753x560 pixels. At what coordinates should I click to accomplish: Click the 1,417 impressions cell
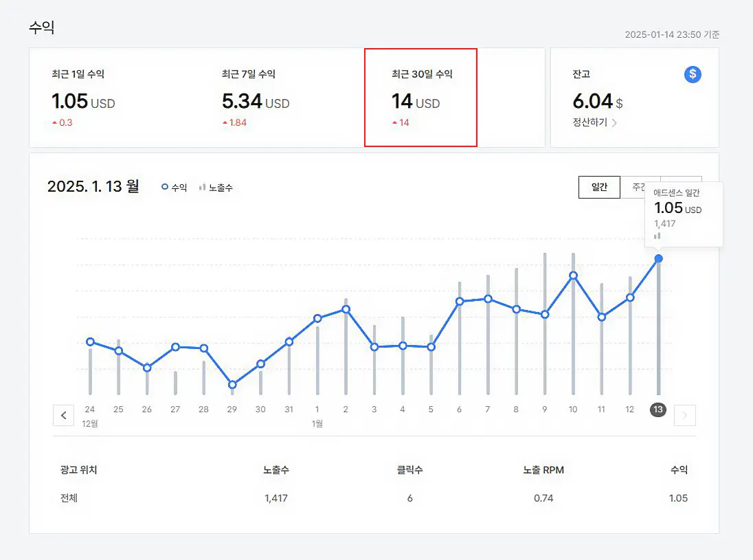pos(276,499)
